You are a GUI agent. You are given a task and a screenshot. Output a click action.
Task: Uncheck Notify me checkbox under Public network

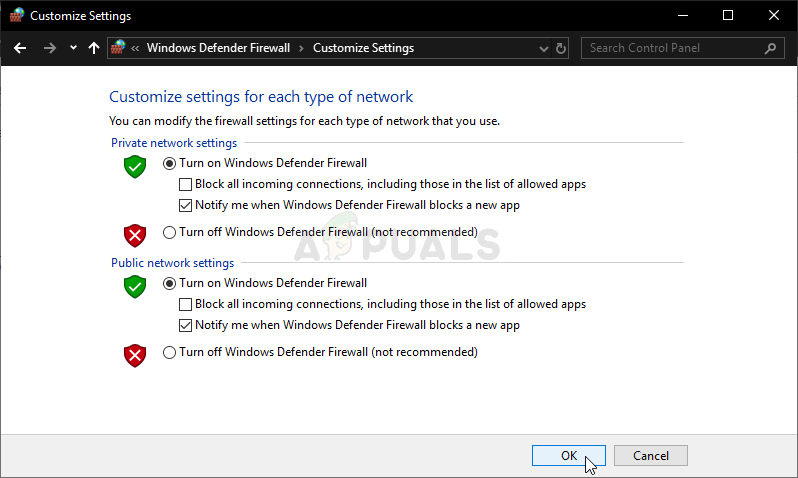[185, 325]
